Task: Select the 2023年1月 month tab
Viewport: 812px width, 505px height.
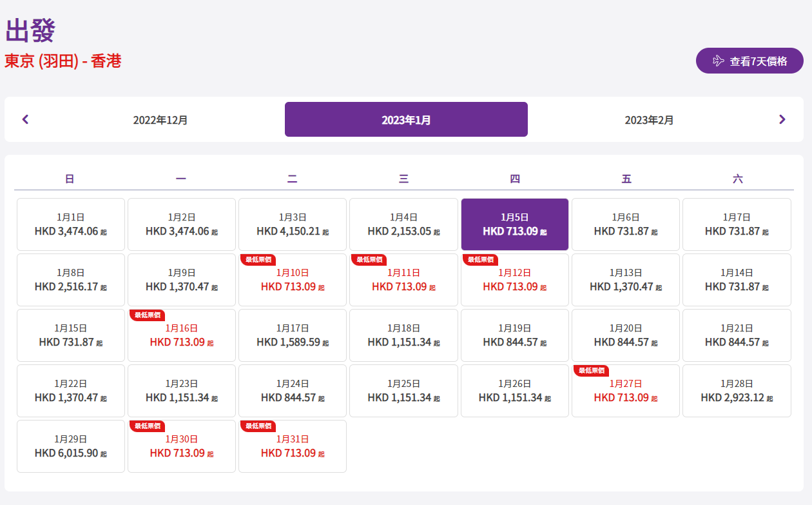Action: click(406, 120)
